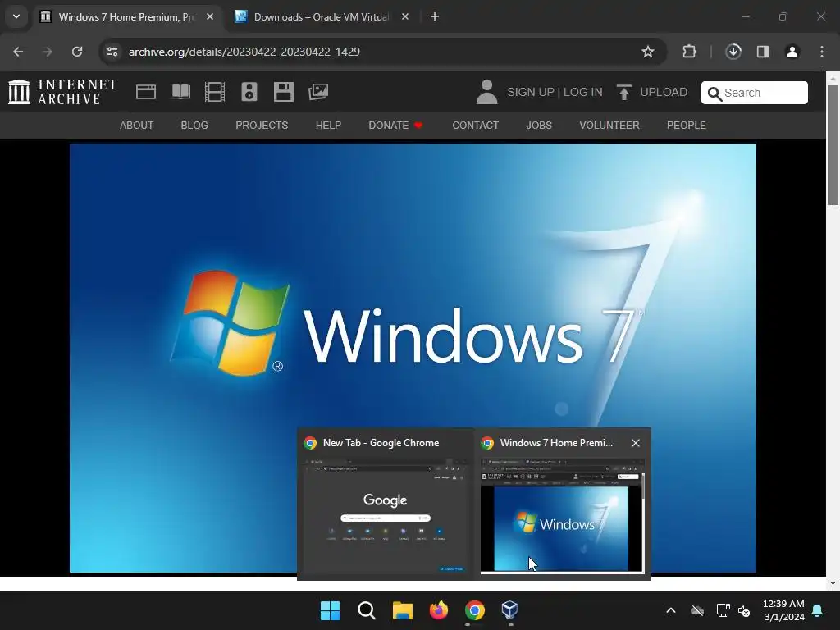Expand the tab search dropdown arrow

coord(16,16)
